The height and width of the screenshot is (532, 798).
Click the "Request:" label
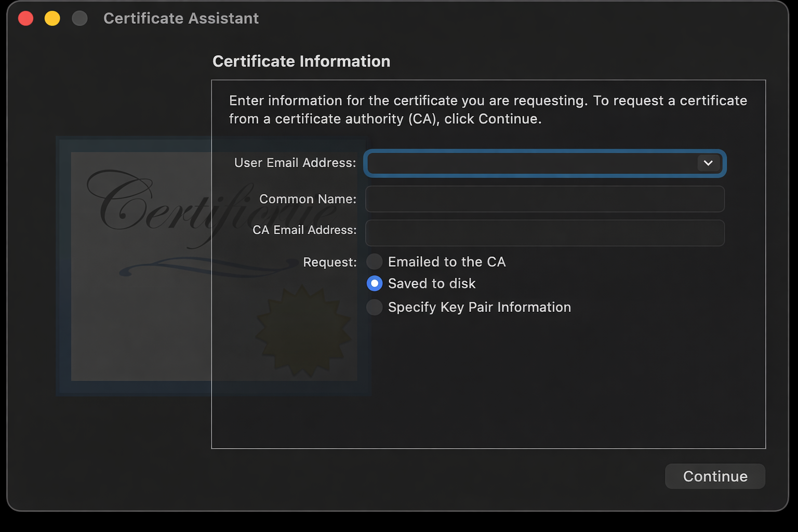click(329, 262)
